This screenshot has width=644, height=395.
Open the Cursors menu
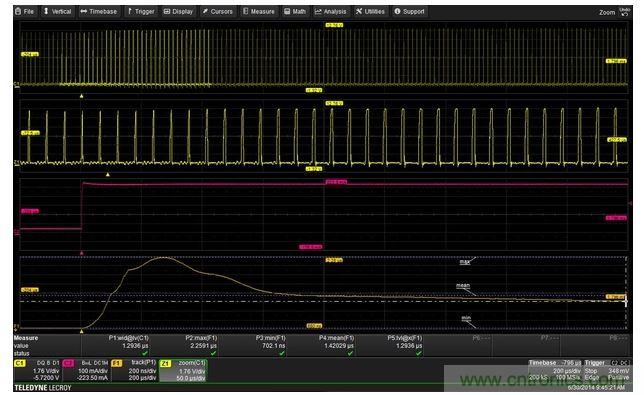coord(218,11)
